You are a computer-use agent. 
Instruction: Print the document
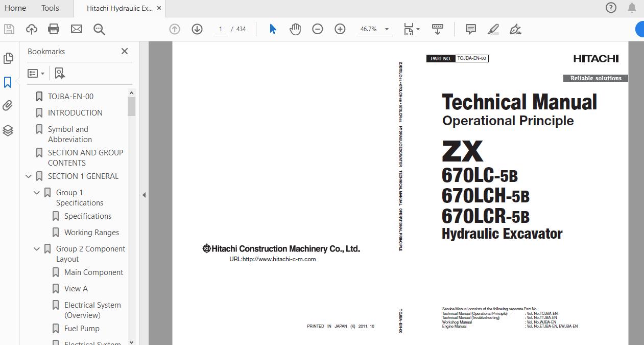point(54,29)
